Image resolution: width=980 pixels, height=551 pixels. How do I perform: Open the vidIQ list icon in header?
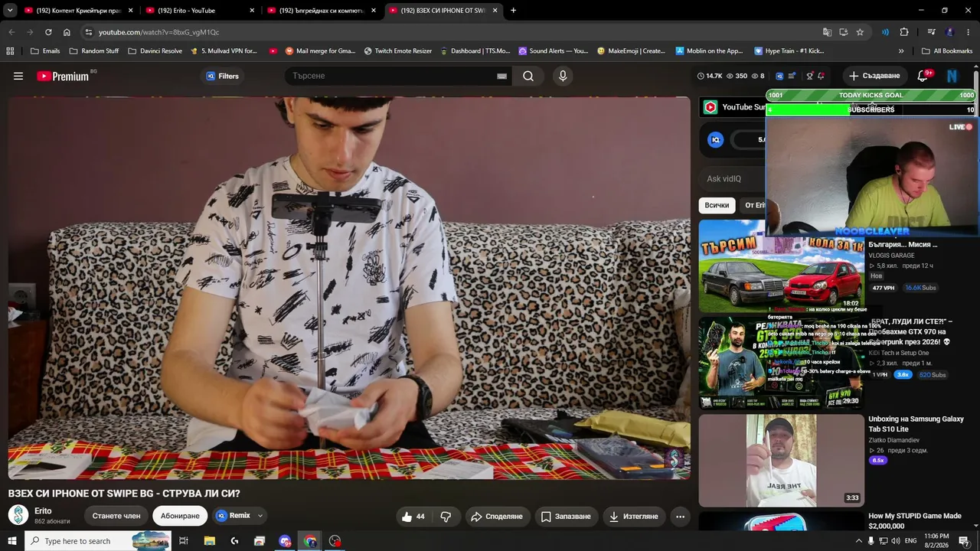click(x=792, y=76)
